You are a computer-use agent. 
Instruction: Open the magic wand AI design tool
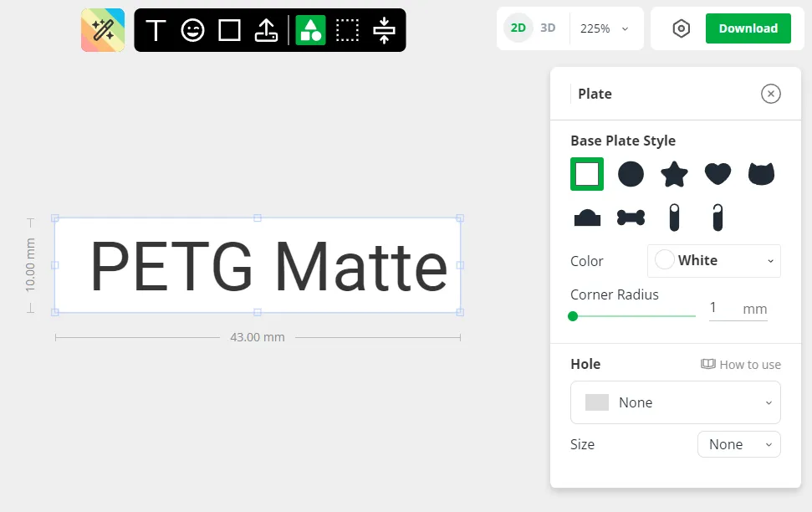[103, 30]
